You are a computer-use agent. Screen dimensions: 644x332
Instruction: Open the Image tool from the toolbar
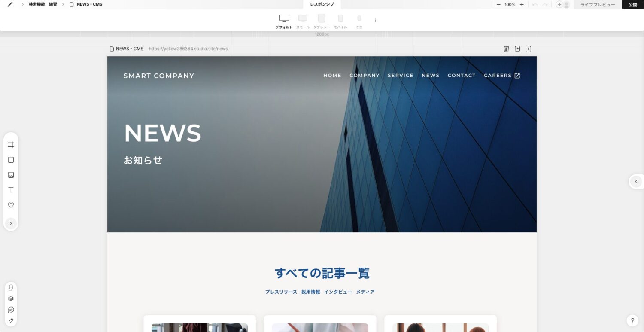tap(11, 175)
